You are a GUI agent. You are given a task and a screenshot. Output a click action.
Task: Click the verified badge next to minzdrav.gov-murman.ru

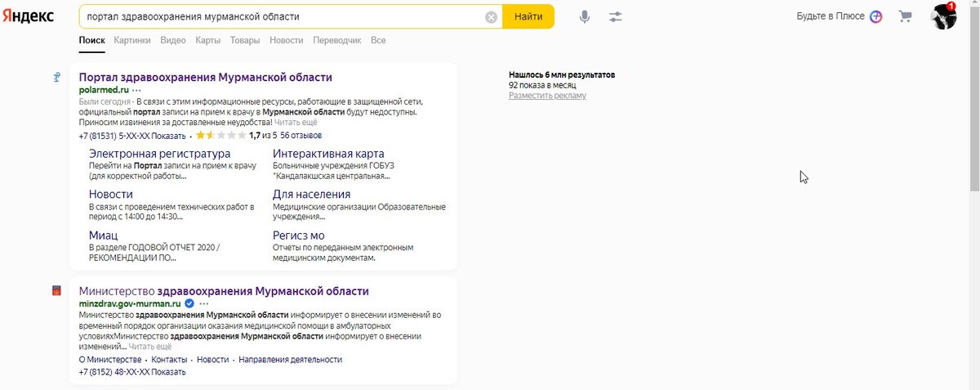click(x=189, y=303)
